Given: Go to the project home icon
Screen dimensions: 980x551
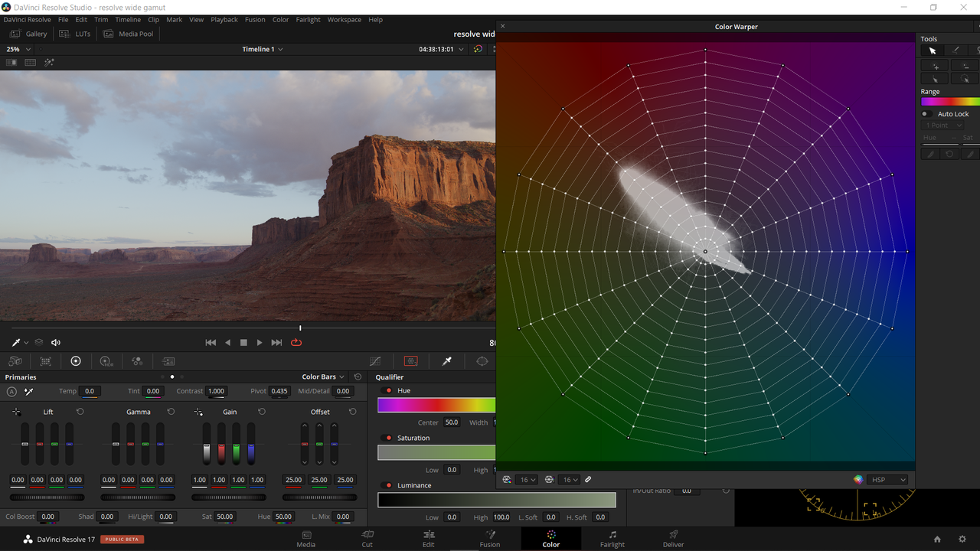Looking at the screenshot, I should click(937, 540).
